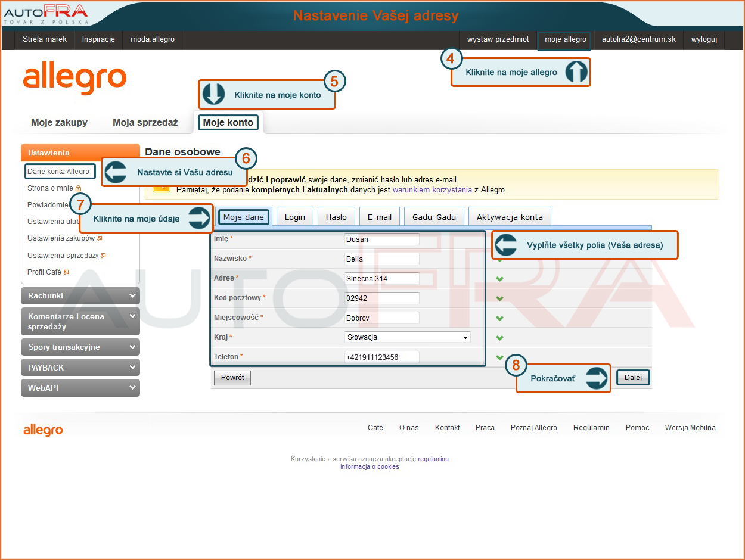745x560 pixels.
Task: Select the Moje konto tab
Action: 228,123
